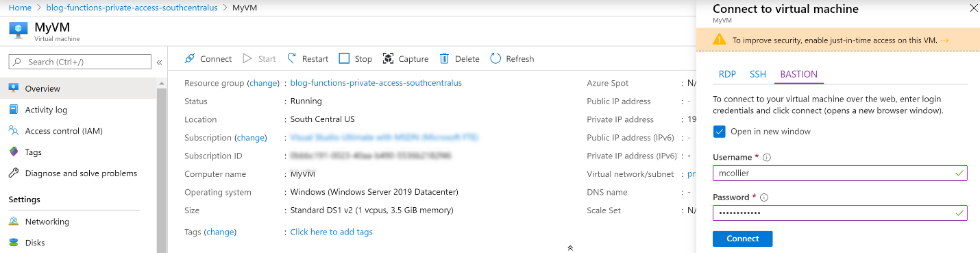Screen dimensions: 980x253
Task: Click the Disks sidebar icon
Action: [13, 242]
